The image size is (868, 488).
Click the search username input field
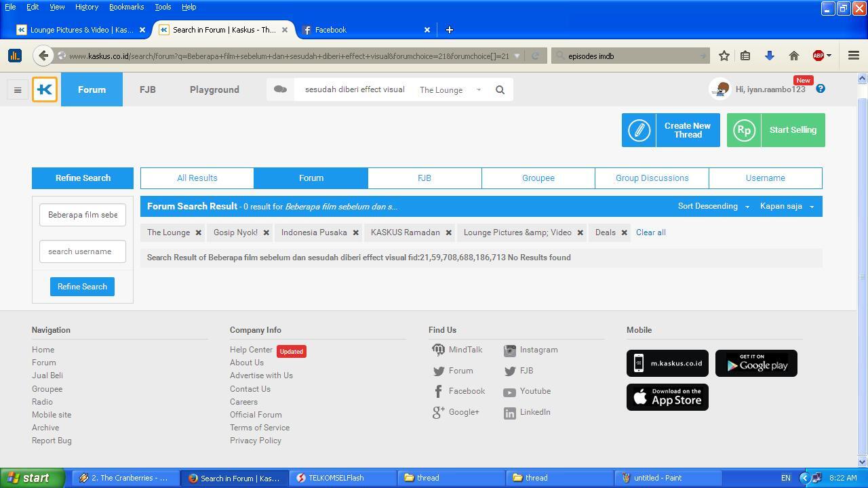point(83,251)
